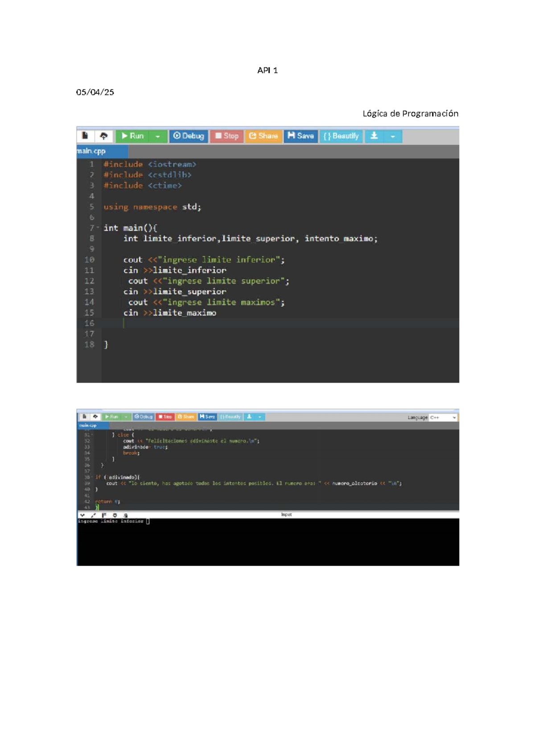
Task: Click the console collapse chevron icon
Action: pos(82,515)
